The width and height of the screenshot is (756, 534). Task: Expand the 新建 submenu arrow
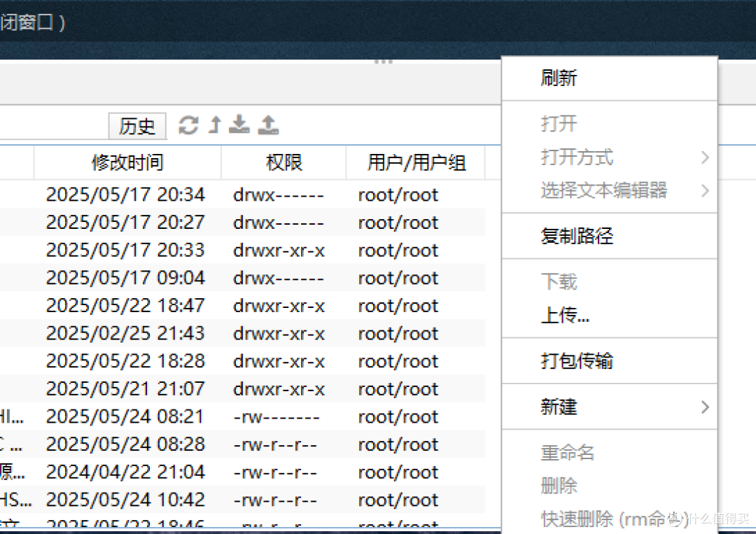(705, 408)
